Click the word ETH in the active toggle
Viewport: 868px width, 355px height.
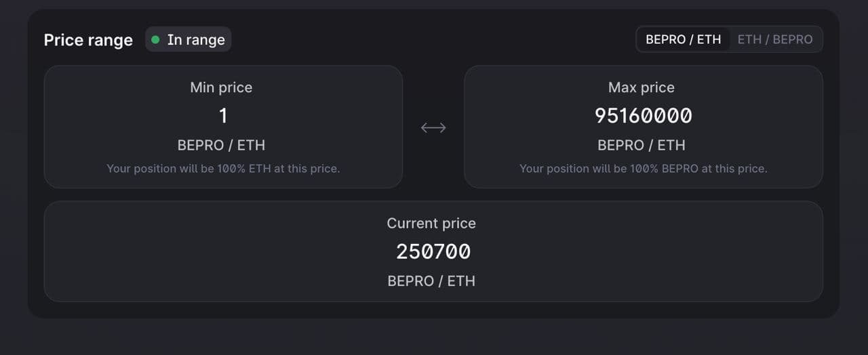click(709, 39)
